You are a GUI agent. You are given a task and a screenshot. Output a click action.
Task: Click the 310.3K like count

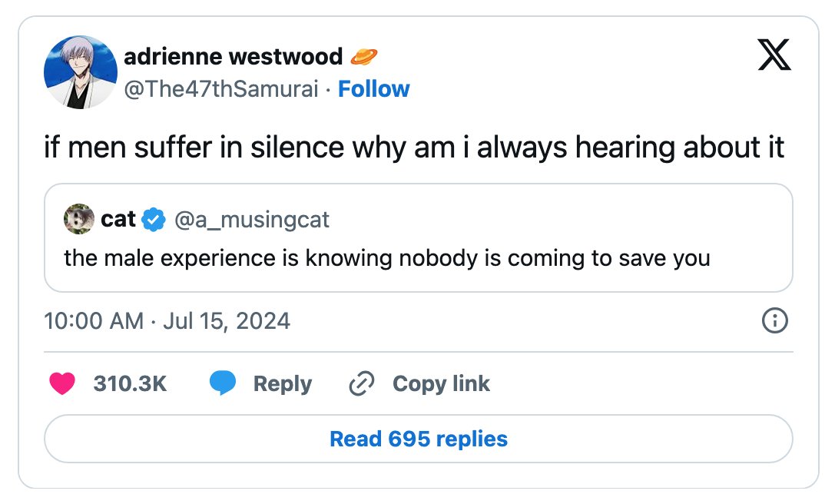pyautogui.click(x=130, y=383)
